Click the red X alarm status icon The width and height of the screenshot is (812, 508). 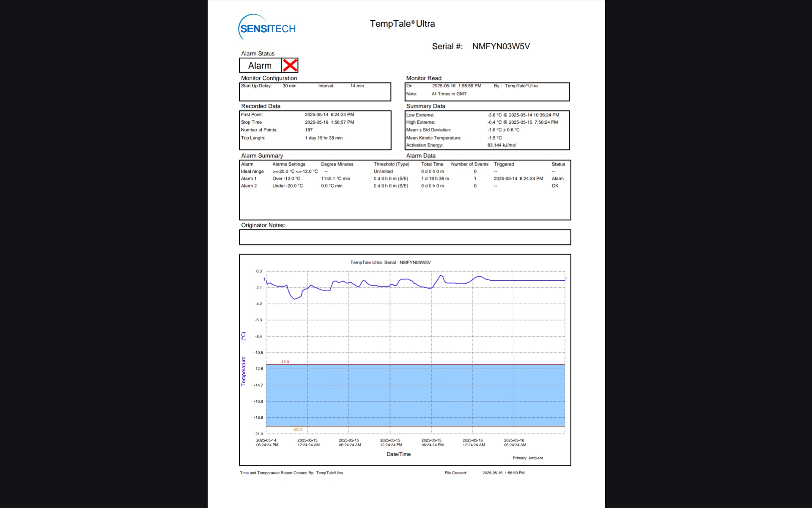tap(290, 65)
